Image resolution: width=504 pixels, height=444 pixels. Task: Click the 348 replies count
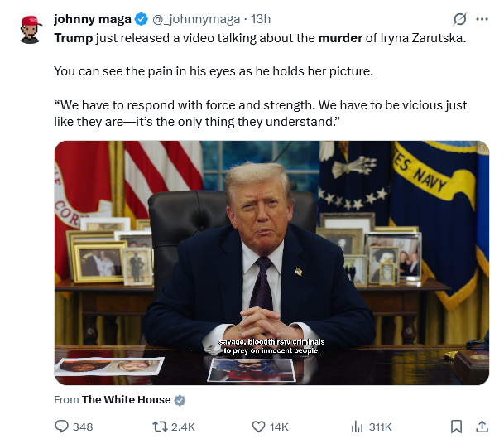83,427
